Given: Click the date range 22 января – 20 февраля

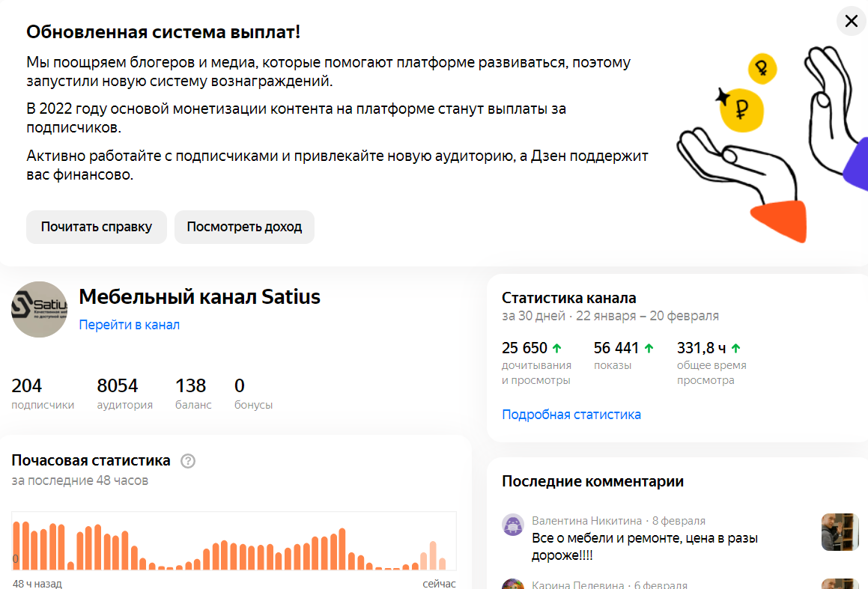Looking at the screenshot, I should pos(647,316).
